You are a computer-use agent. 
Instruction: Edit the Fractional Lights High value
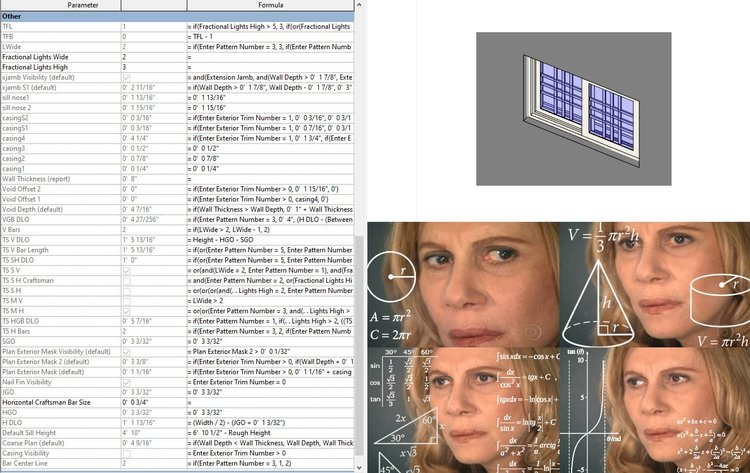[x=151, y=67]
